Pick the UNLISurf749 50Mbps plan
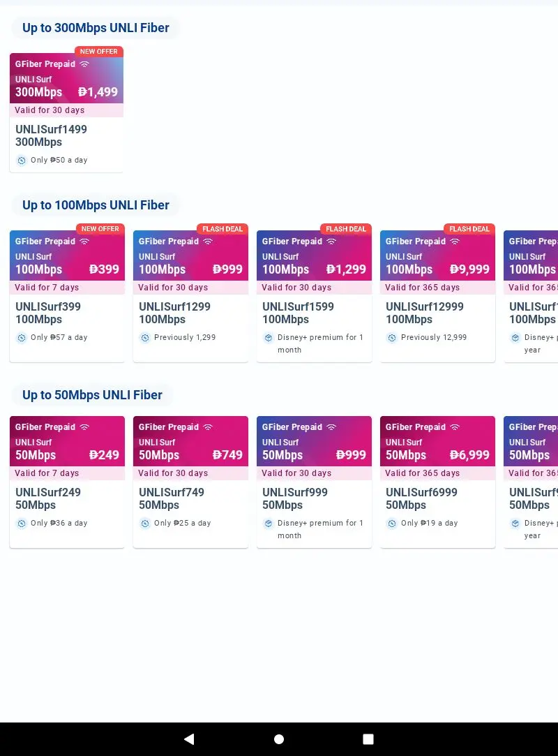The width and height of the screenshot is (558, 756). click(190, 482)
